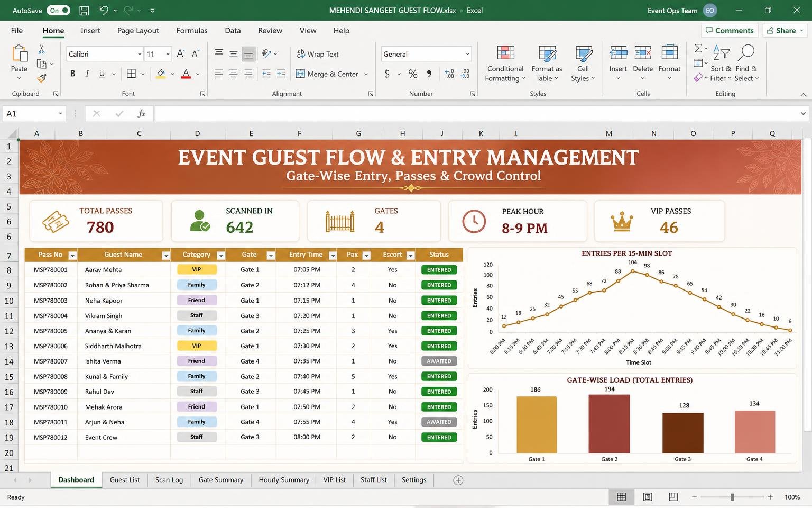Click Format as Table

pos(547,63)
